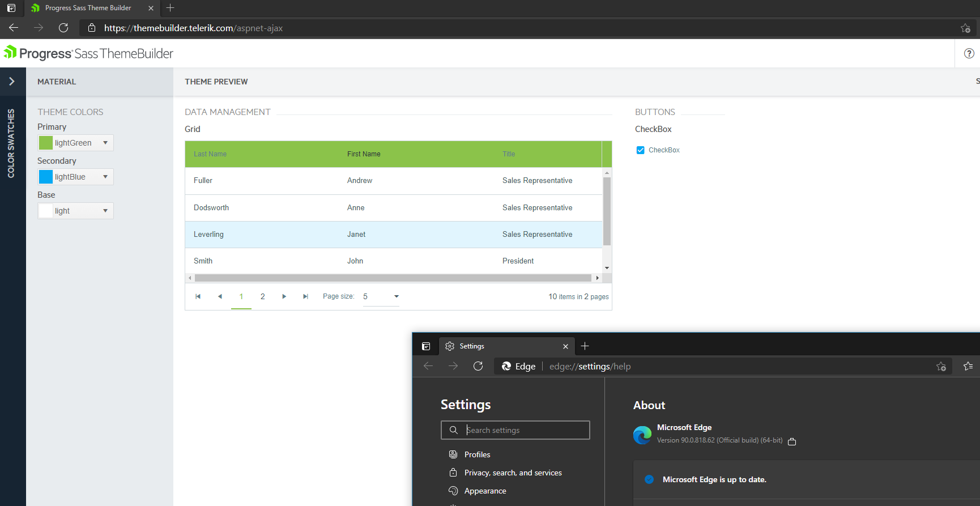The width and height of the screenshot is (980, 506).
Task: Click the grid vertical scrollbar thumb
Action: 607,211
